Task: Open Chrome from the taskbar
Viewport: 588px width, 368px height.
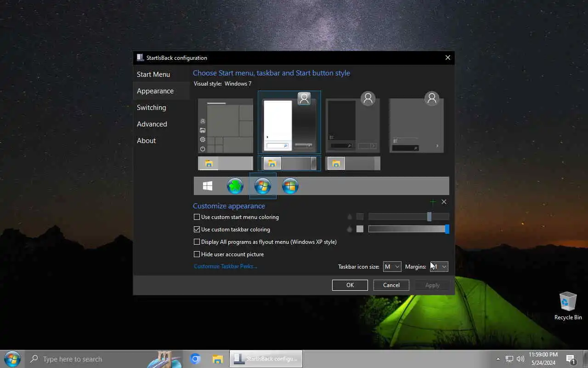Action: pyautogui.click(x=196, y=359)
